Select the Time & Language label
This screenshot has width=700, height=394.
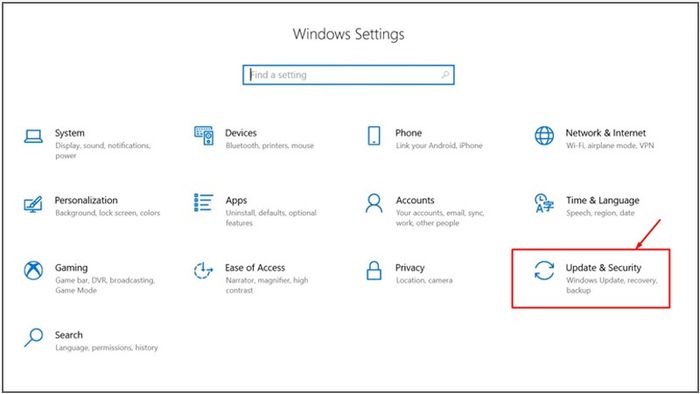tap(603, 201)
